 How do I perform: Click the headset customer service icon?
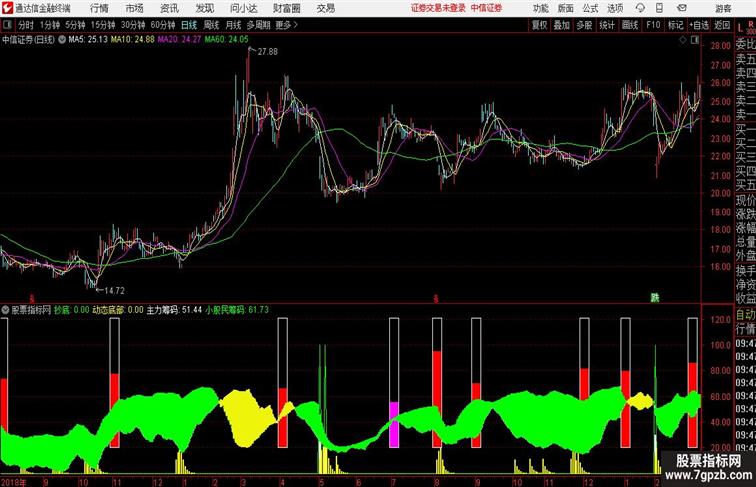click(x=640, y=8)
